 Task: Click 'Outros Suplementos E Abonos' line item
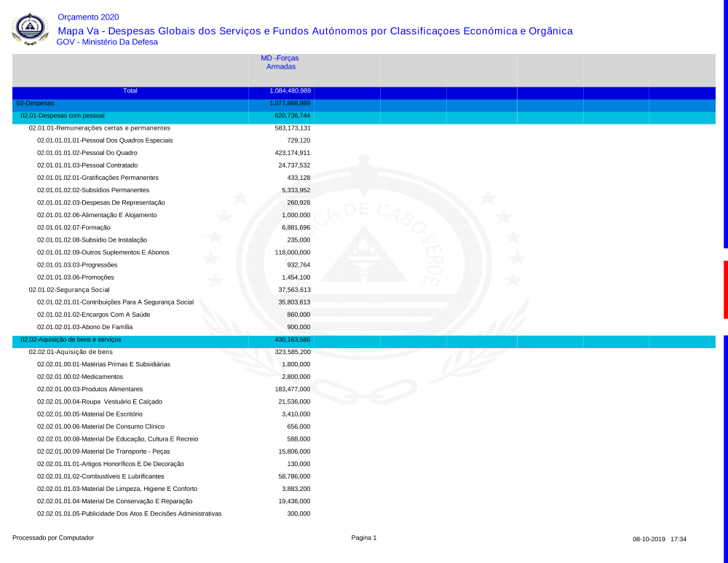click(103, 252)
